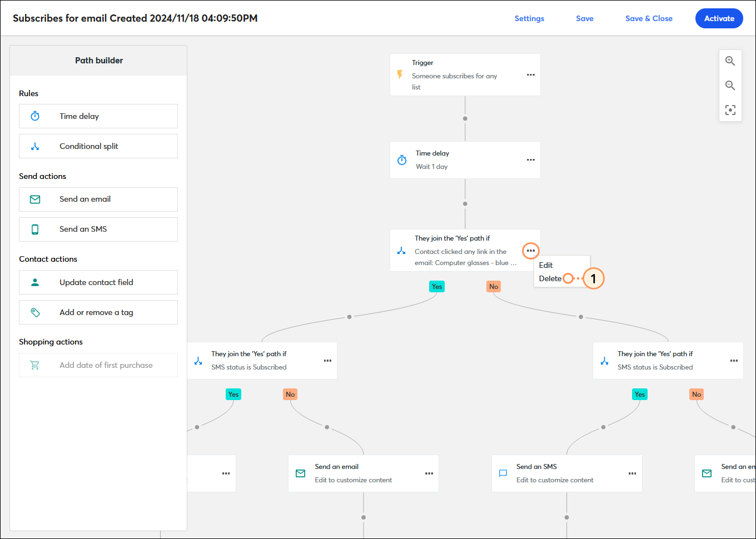Click 'Contact clicked any link in the' text
The width and height of the screenshot is (756, 539).
pyautogui.click(x=460, y=252)
